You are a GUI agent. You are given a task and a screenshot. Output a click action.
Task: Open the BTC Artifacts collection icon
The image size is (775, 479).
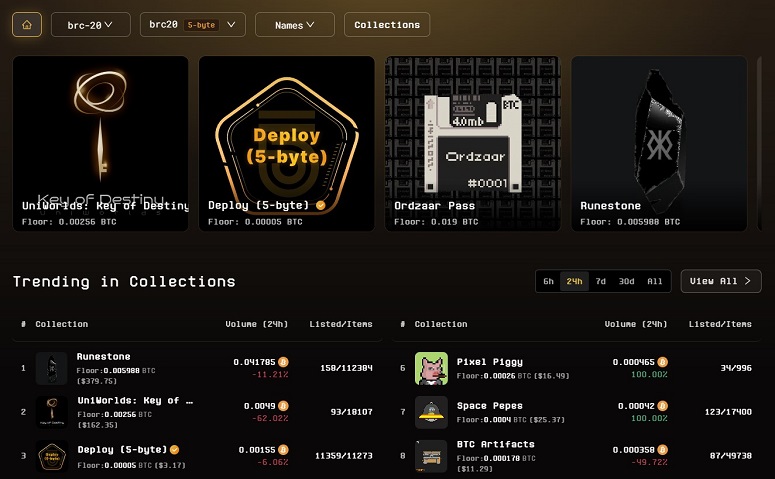431,456
